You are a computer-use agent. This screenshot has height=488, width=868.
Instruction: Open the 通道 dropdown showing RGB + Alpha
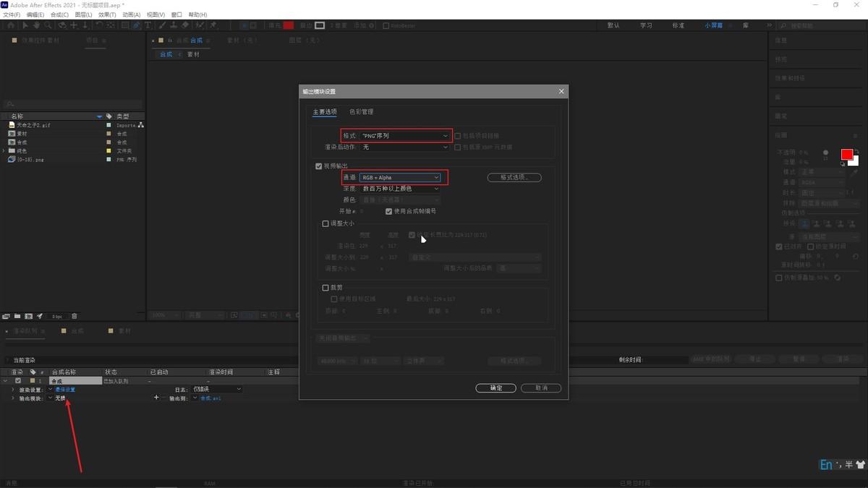400,177
